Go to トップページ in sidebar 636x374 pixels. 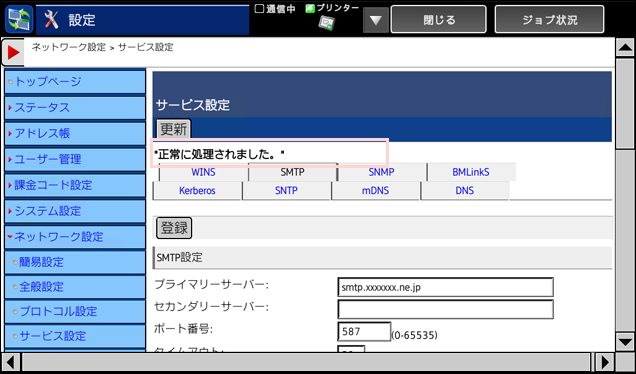click(75, 82)
